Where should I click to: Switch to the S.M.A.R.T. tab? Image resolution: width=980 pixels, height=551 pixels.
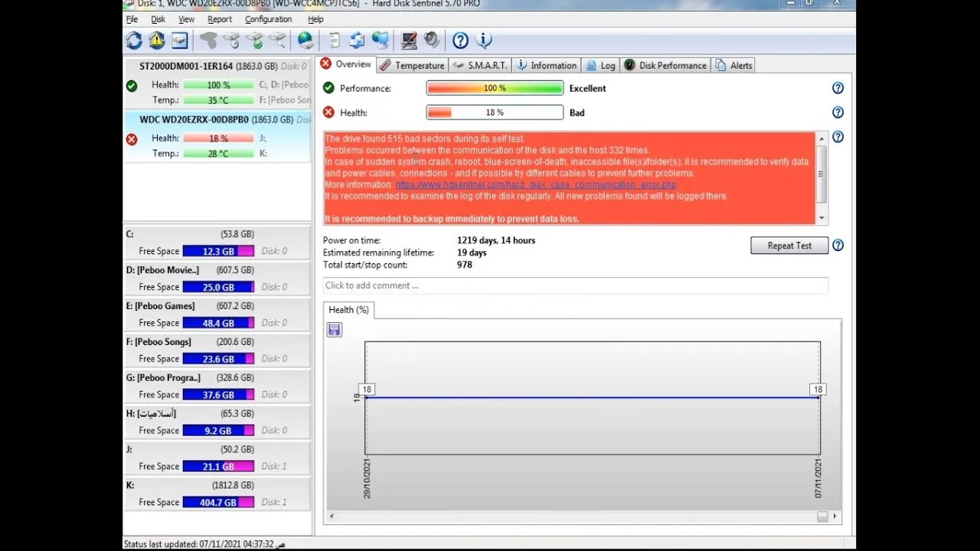coord(479,65)
